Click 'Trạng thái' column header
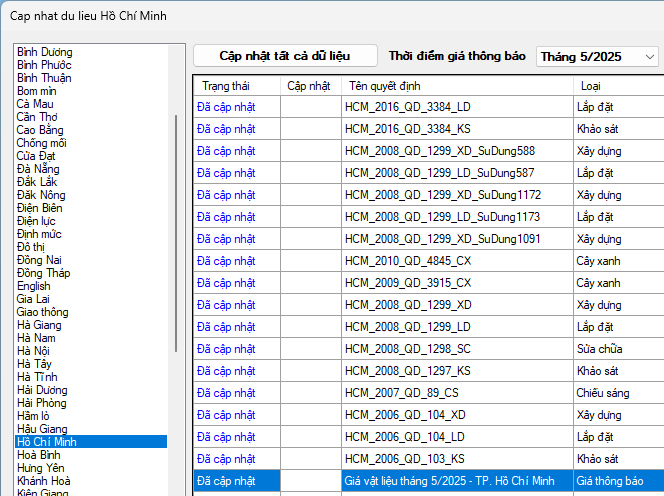The image size is (664, 496). pyautogui.click(x=224, y=86)
